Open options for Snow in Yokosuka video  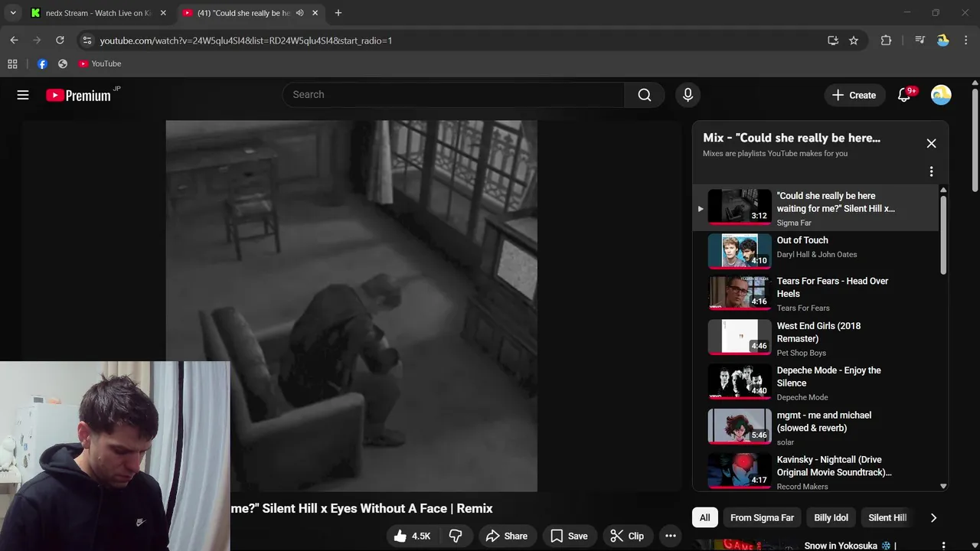943,546
